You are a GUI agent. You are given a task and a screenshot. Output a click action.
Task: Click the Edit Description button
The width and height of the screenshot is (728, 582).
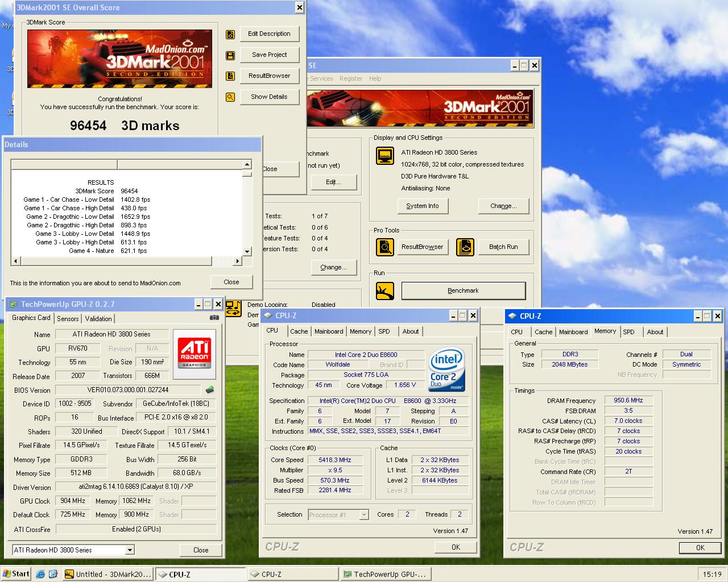pos(269,34)
